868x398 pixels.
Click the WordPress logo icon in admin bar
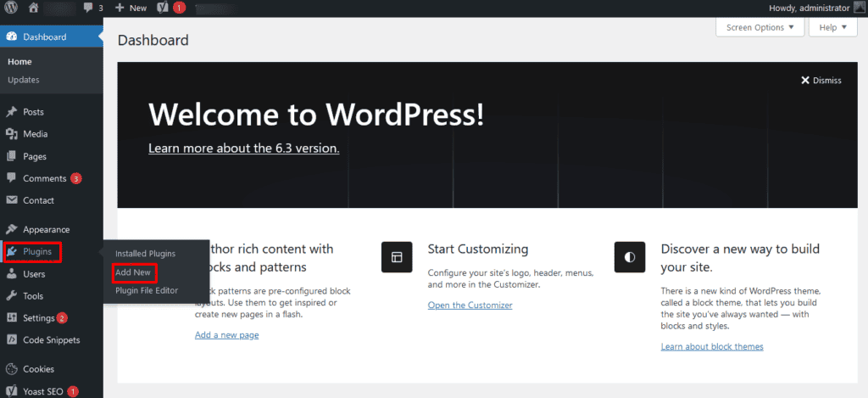pos(11,8)
